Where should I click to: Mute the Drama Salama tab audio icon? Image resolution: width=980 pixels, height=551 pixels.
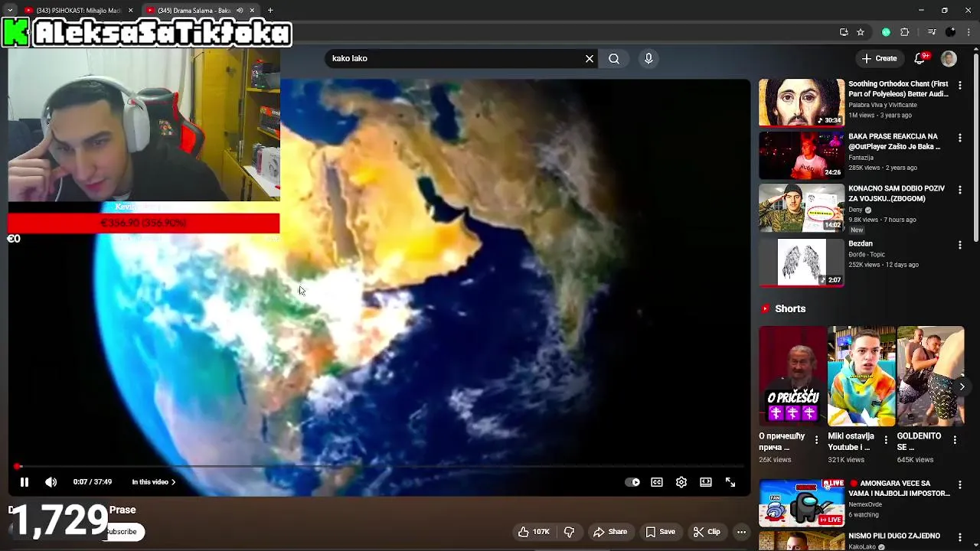click(x=240, y=11)
